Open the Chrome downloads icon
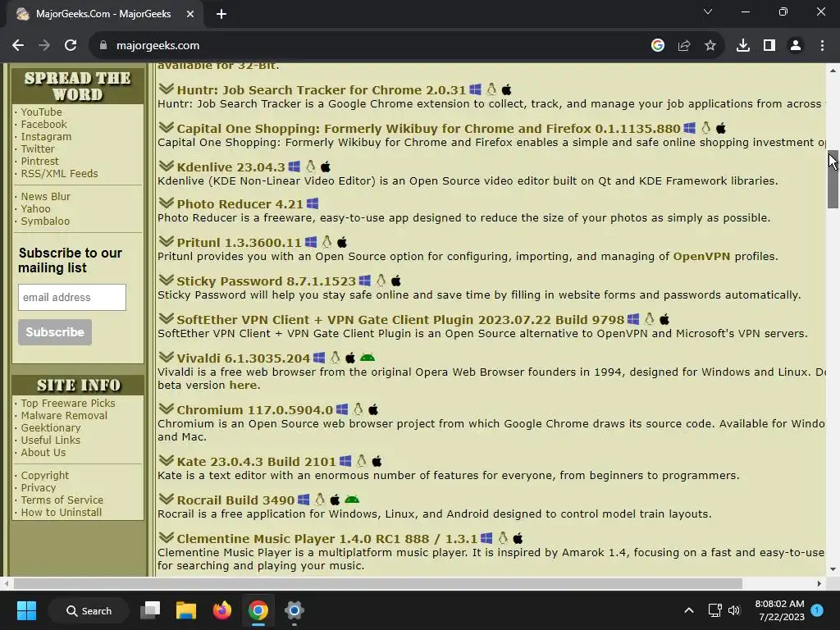 click(743, 46)
